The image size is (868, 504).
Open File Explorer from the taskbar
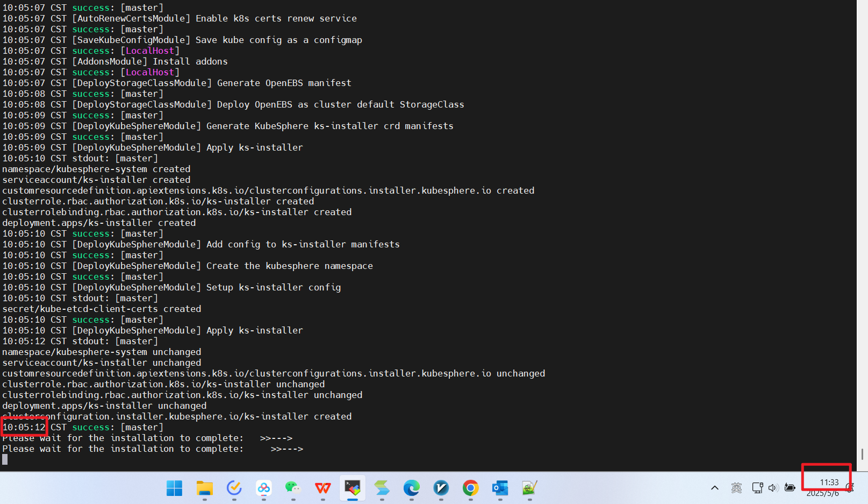[204, 488]
